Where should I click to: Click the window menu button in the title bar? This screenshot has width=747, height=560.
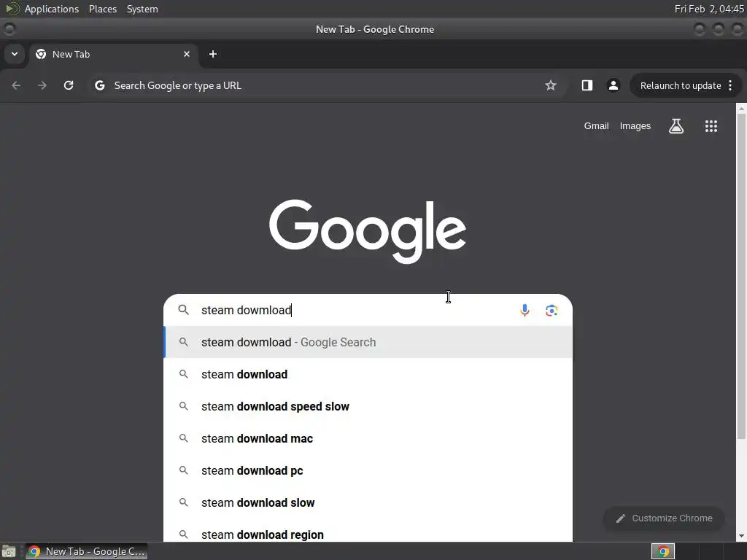[x=9, y=29]
